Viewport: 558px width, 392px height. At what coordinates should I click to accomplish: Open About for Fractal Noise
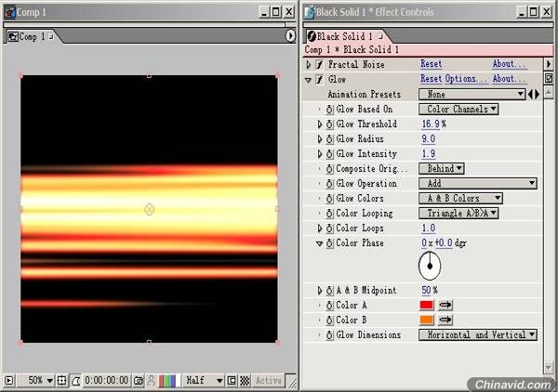pos(509,64)
